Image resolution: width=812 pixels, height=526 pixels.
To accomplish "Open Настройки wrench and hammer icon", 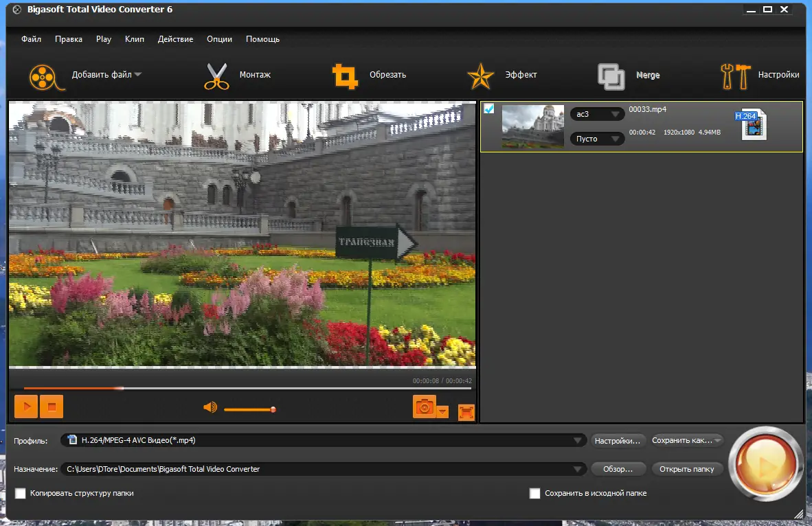I will (x=735, y=76).
